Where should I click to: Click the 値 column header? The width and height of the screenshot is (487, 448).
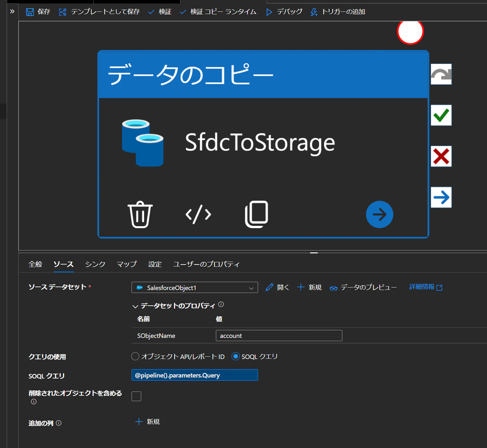(x=219, y=319)
